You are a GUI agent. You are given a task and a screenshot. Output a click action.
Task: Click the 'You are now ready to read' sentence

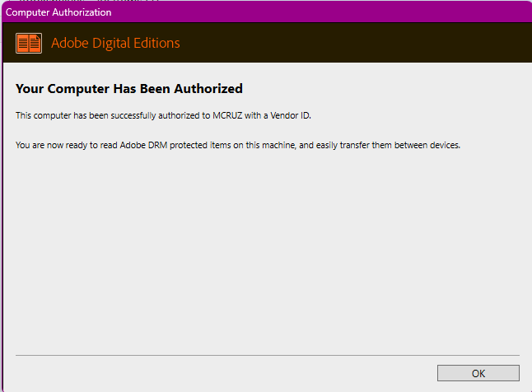click(238, 145)
